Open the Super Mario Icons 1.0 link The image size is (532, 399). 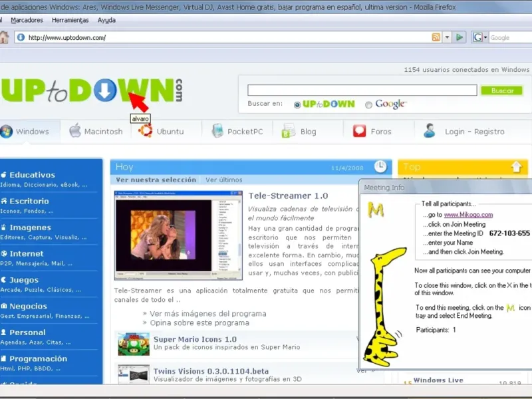click(195, 339)
